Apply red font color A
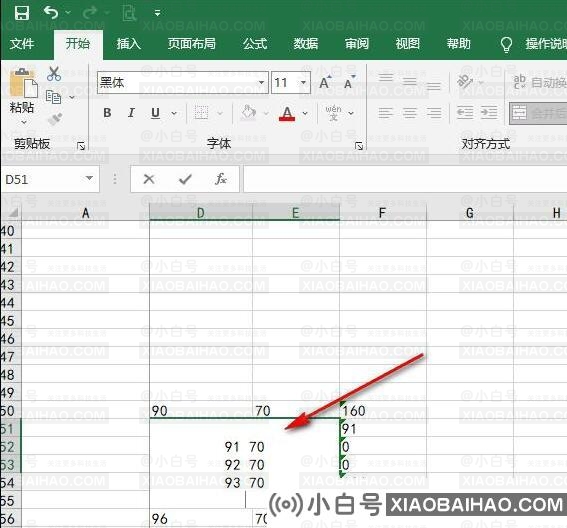 click(287, 113)
